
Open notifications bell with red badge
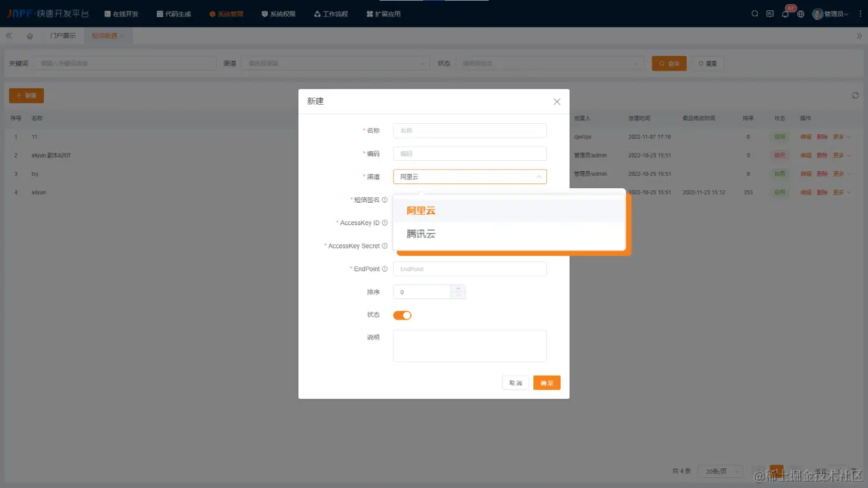click(x=786, y=14)
